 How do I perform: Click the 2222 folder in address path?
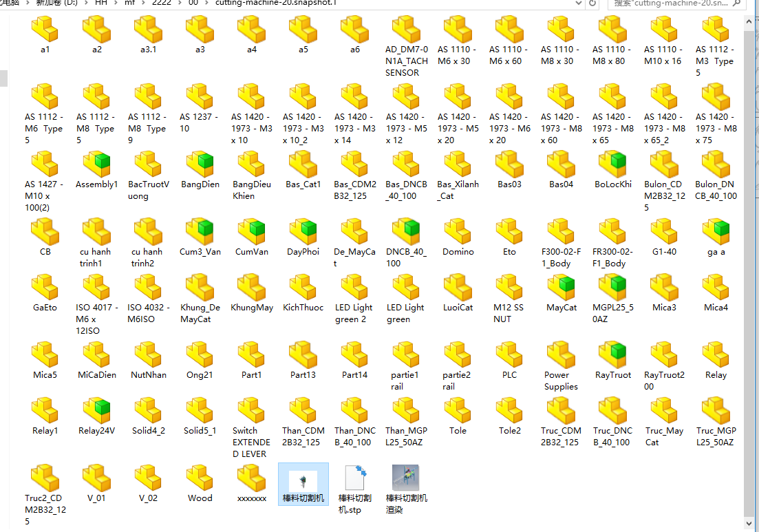(162, 3)
